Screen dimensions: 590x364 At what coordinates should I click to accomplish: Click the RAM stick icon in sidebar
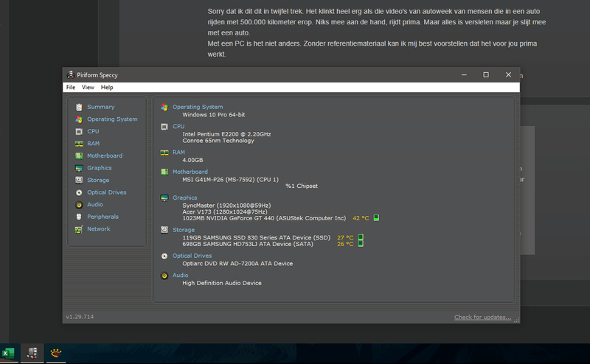[79, 144]
